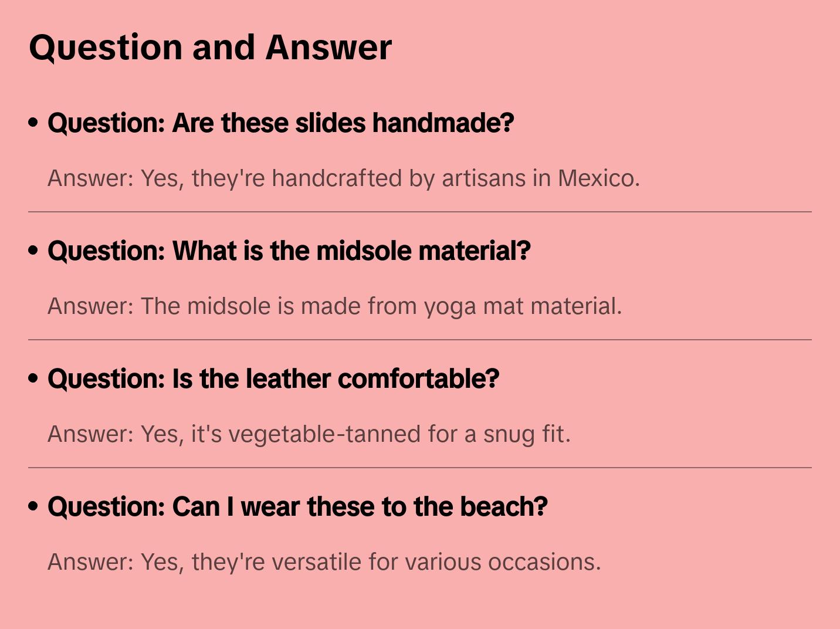Viewport: 840px width, 629px height.
Task: Click the bullet beside the handmade slides question
Action: (x=33, y=123)
